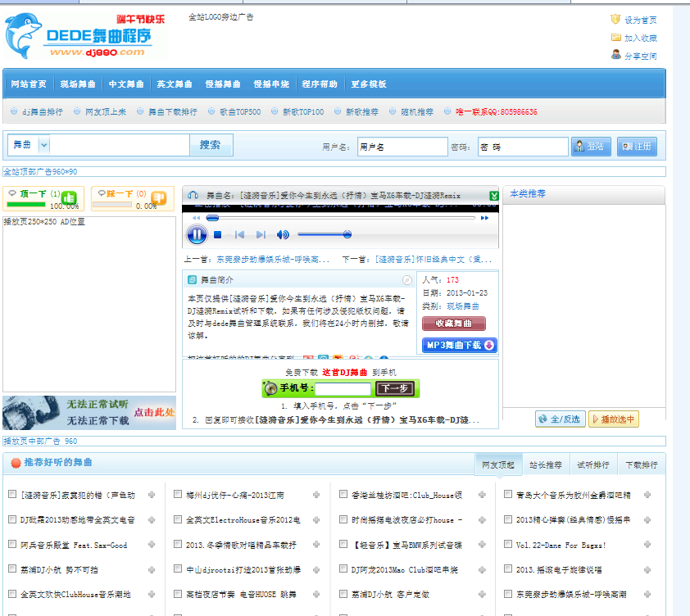Skip to previous track in player
Viewport: 690px width, 616px height.
(x=239, y=235)
